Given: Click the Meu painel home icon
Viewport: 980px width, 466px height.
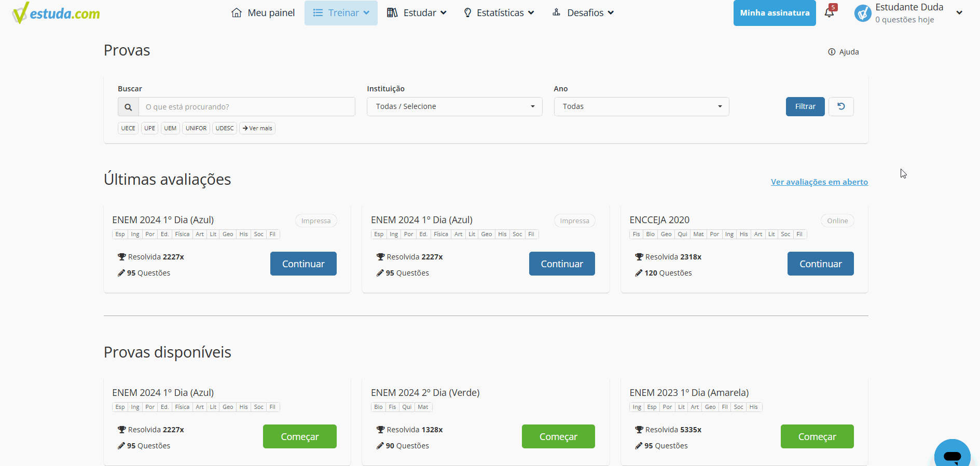Looking at the screenshot, I should coord(237,13).
